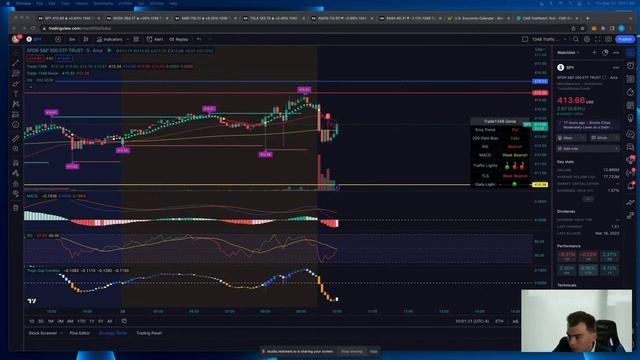
Task: Click the trash remove drawings icon
Action: (16, 208)
